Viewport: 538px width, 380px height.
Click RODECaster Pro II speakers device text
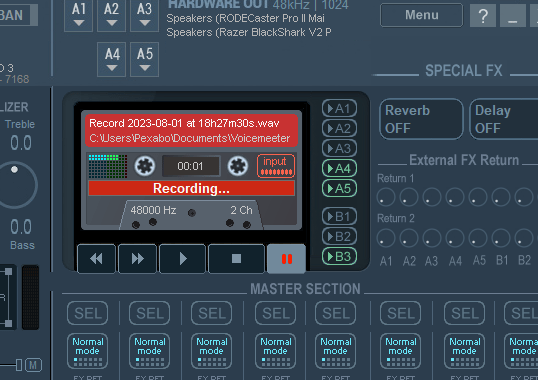(245, 18)
